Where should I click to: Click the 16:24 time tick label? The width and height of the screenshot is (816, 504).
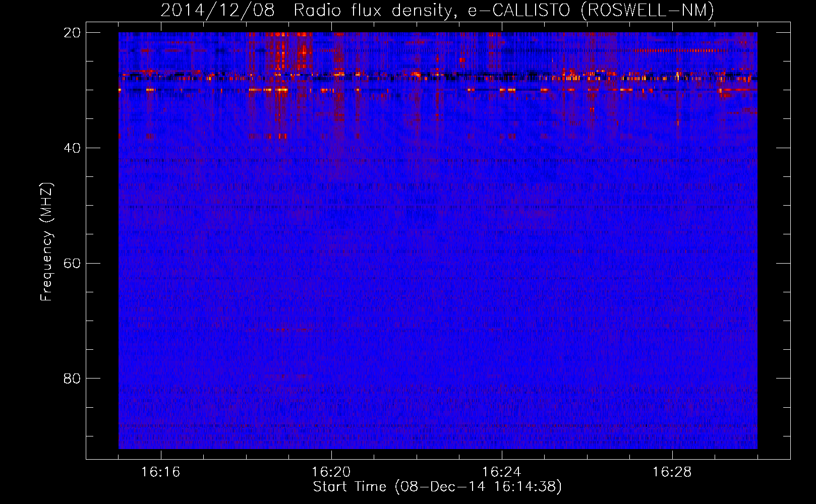(501, 472)
